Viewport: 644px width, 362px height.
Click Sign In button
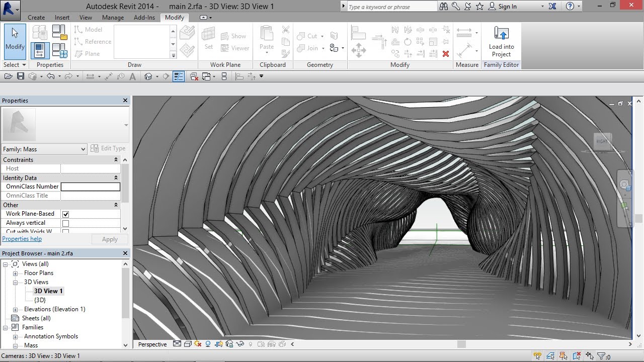click(507, 7)
